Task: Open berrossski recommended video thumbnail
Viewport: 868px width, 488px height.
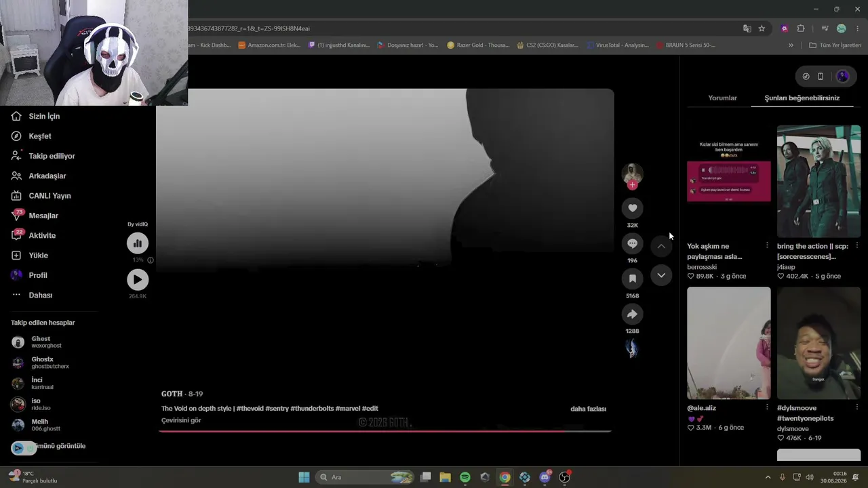Action: [x=729, y=181]
